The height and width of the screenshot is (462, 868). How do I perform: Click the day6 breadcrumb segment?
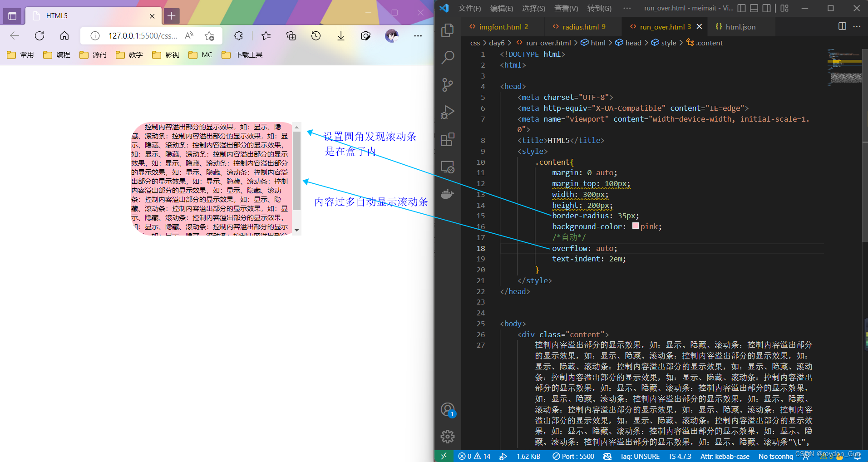[497, 43]
